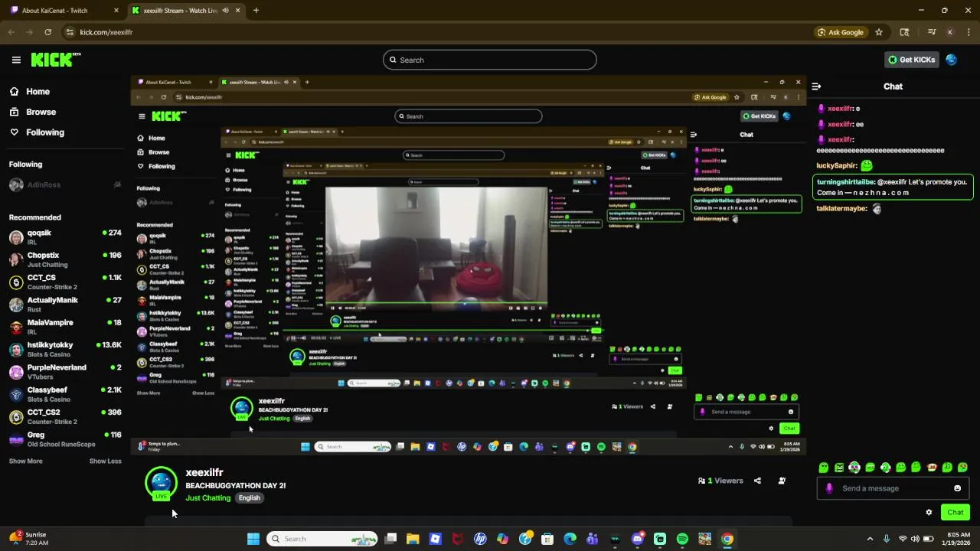The width and height of the screenshot is (980, 551).
Task: Open chat settings gear
Action: click(929, 513)
